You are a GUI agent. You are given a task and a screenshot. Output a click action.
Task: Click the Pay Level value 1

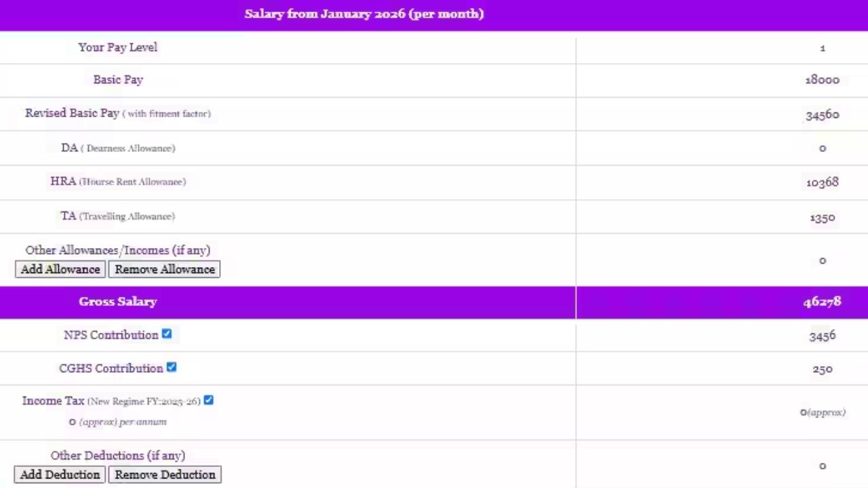822,47
